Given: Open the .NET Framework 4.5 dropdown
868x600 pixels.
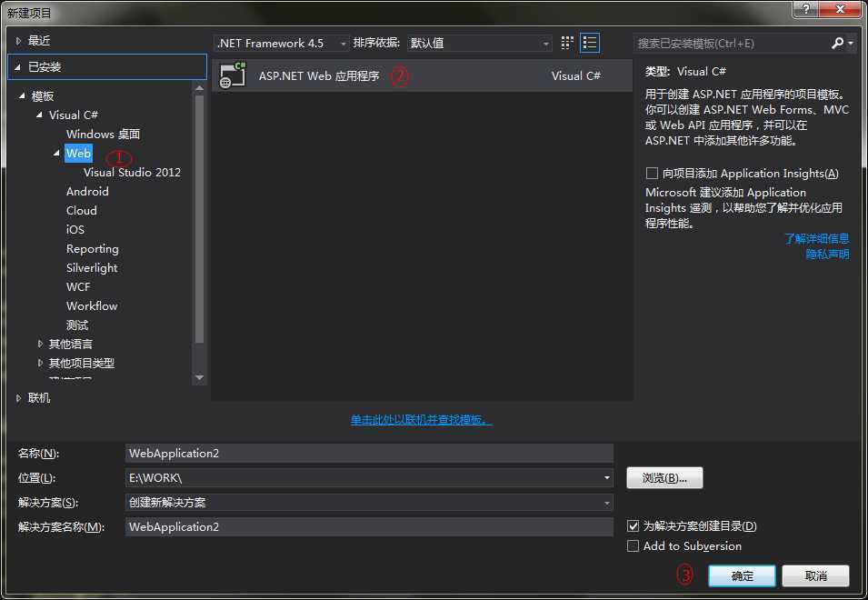Looking at the screenshot, I should pyautogui.click(x=282, y=43).
